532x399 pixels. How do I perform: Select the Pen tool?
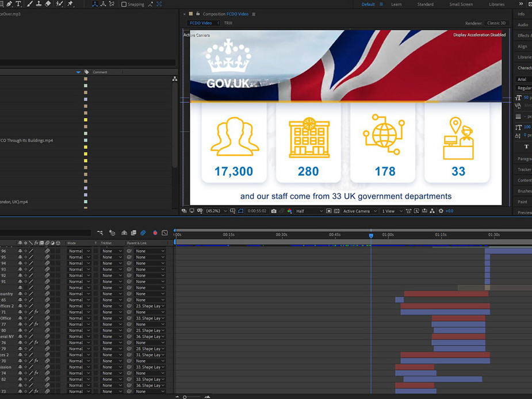click(9, 3)
